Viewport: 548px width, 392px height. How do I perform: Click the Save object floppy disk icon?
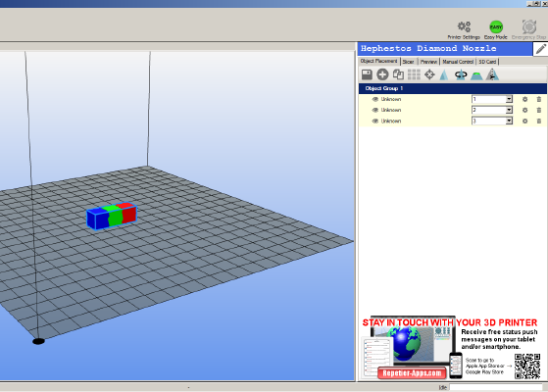pyautogui.click(x=367, y=74)
